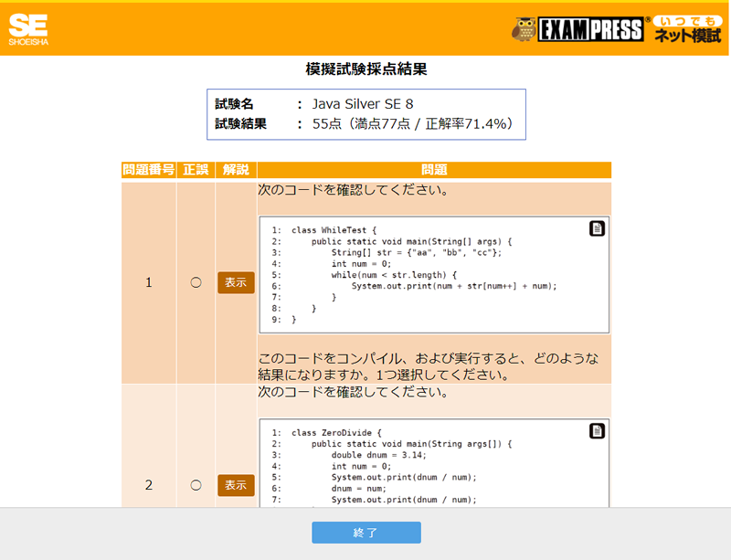Click the System.out.print(num + str[num++] line
The width and height of the screenshot is (731, 560).
(x=454, y=286)
